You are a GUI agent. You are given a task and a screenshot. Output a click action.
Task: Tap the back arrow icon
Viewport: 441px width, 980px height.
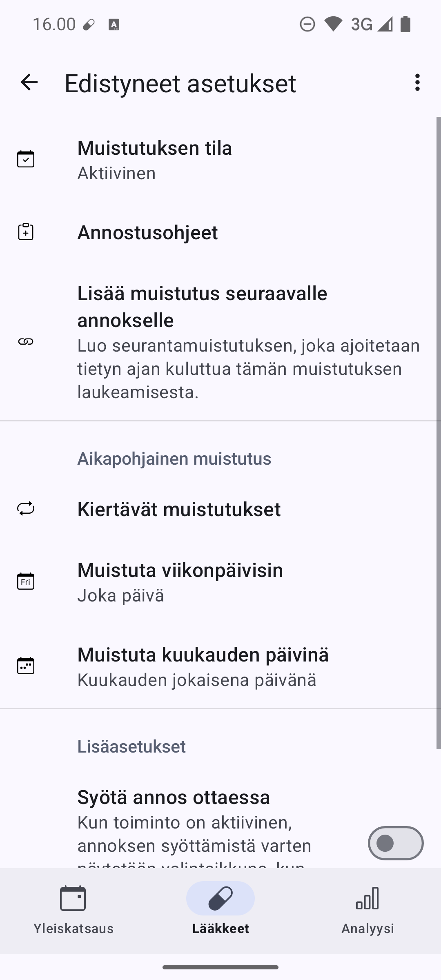29,82
